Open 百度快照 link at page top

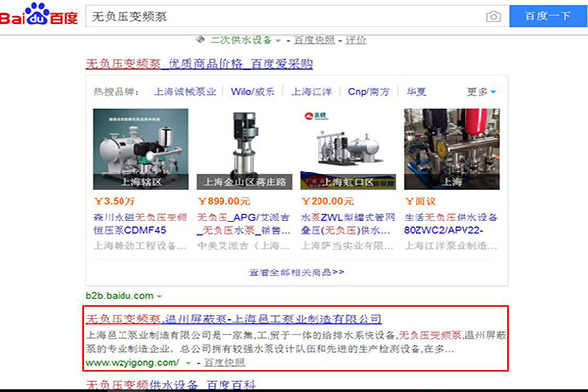click(x=315, y=40)
